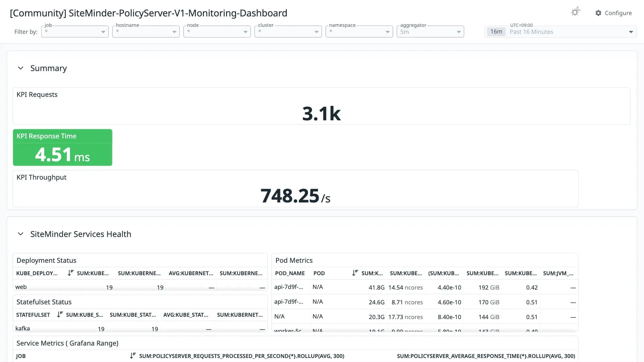
Task: Click the Statefulset Status widget title
Action: [x=44, y=302]
